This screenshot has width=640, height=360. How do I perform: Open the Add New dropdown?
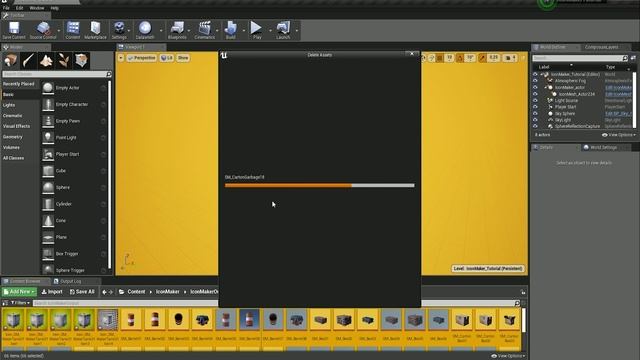(x=19, y=292)
